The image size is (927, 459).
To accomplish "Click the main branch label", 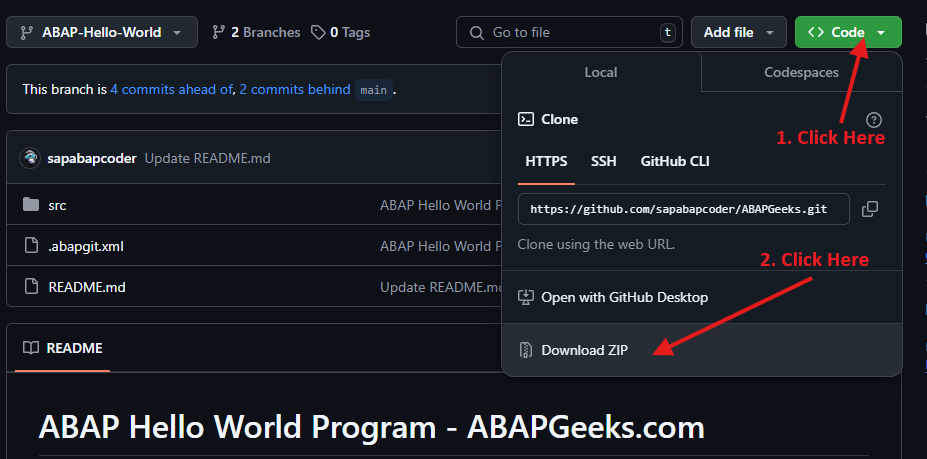I will point(374,90).
